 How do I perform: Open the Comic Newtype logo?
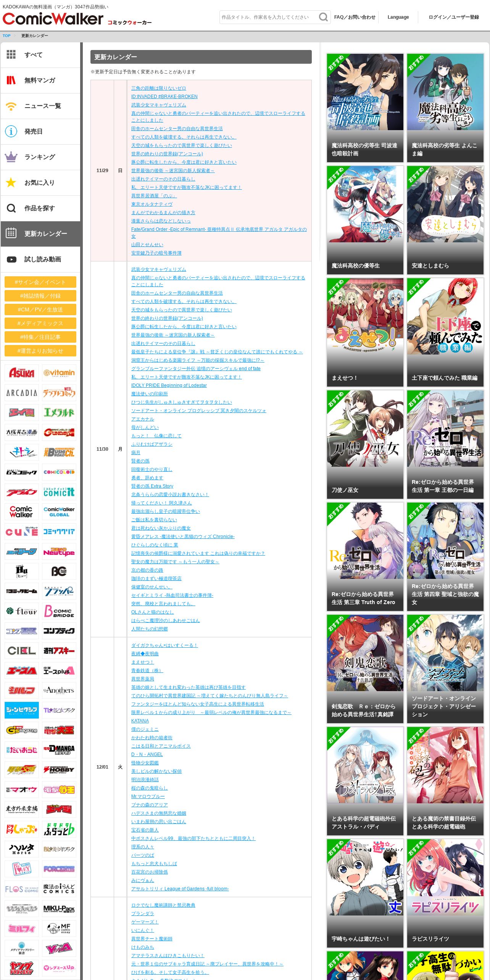[x=59, y=551]
